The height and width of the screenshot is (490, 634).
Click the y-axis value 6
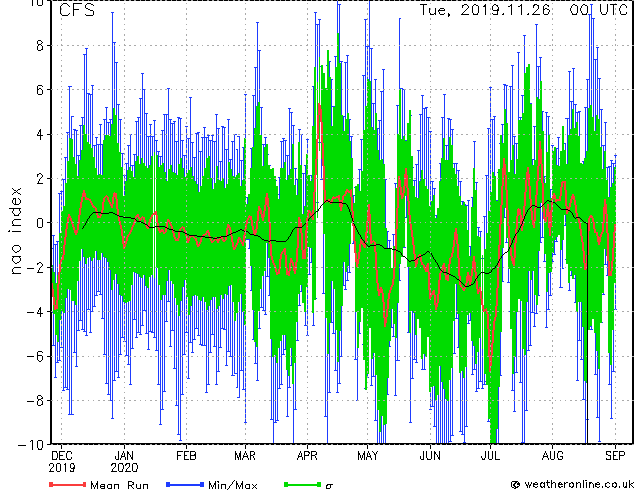40,90
